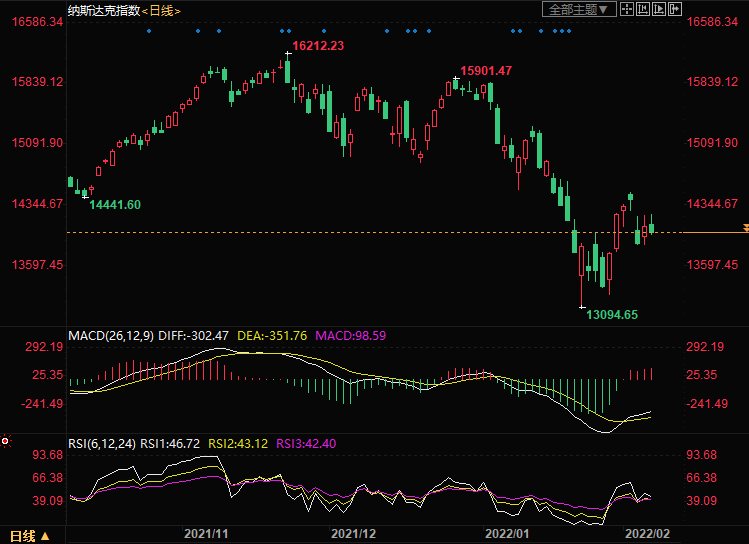This screenshot has height=544, width=749.
Task: Open the 全部主题 dropdown menu
Action: coord(575,9)
